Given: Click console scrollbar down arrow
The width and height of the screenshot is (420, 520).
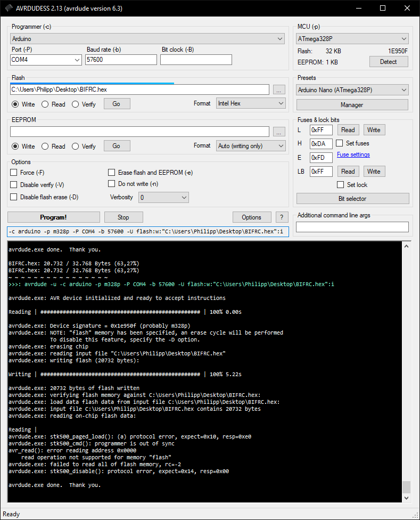Looking at the screenshot, I should click(406, 498).
